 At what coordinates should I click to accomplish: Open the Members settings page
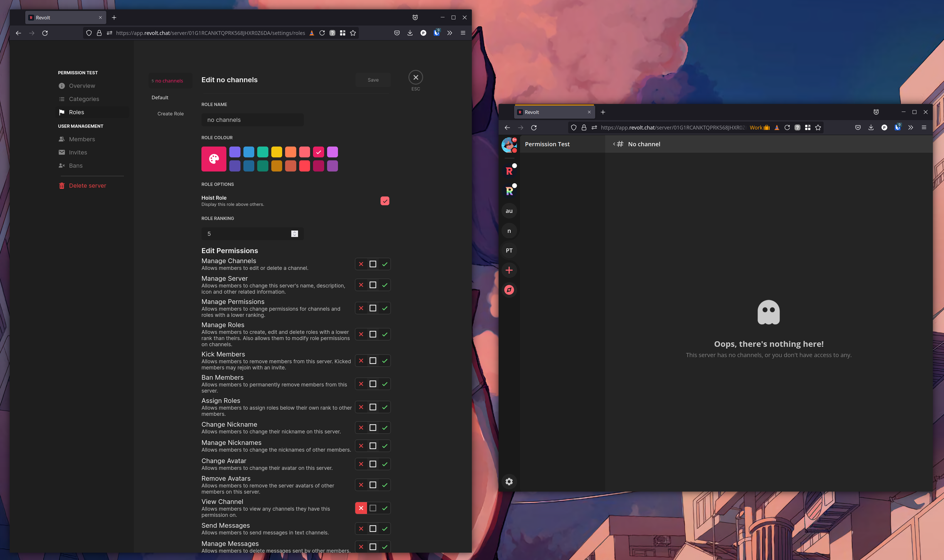pyautogui.click(x=82, y=139)
